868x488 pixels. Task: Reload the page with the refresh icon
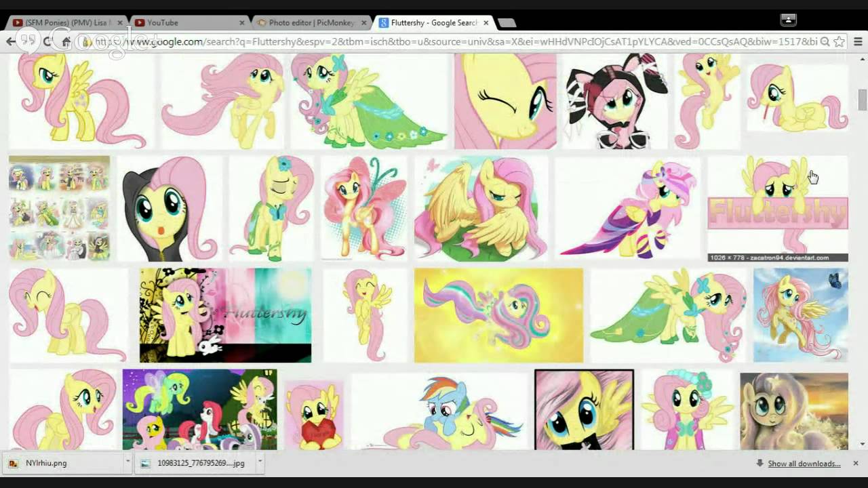(47, 42)
